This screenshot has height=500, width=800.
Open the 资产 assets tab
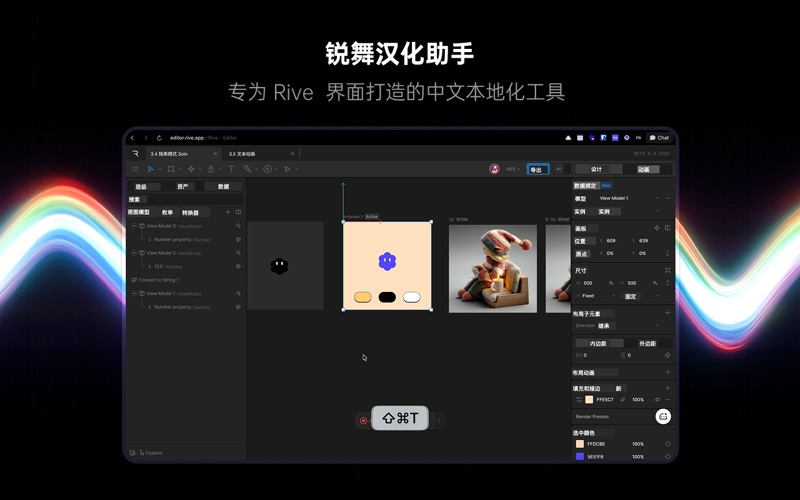tap(182, 186)
